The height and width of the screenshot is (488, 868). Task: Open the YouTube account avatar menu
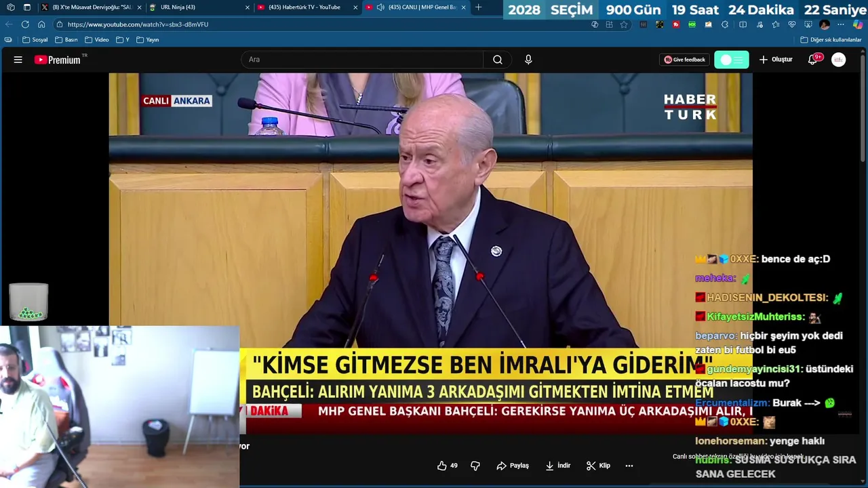click(x=839, y=60)
